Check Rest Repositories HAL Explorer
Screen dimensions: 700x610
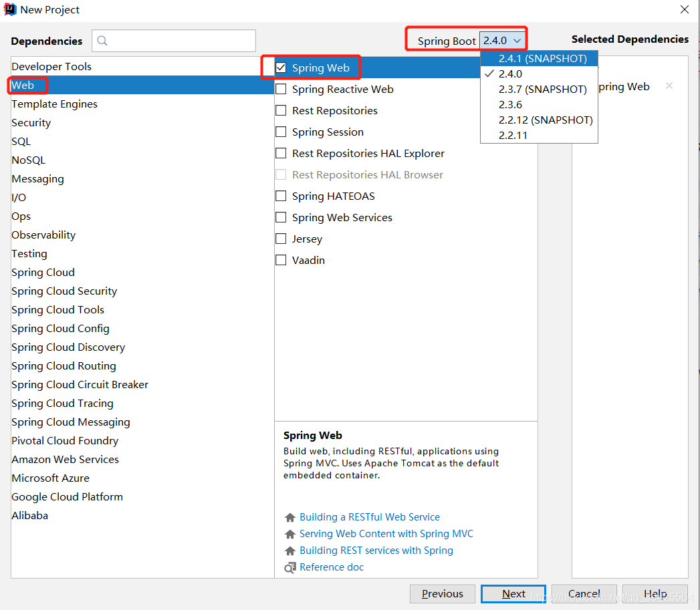click(281, 154)
